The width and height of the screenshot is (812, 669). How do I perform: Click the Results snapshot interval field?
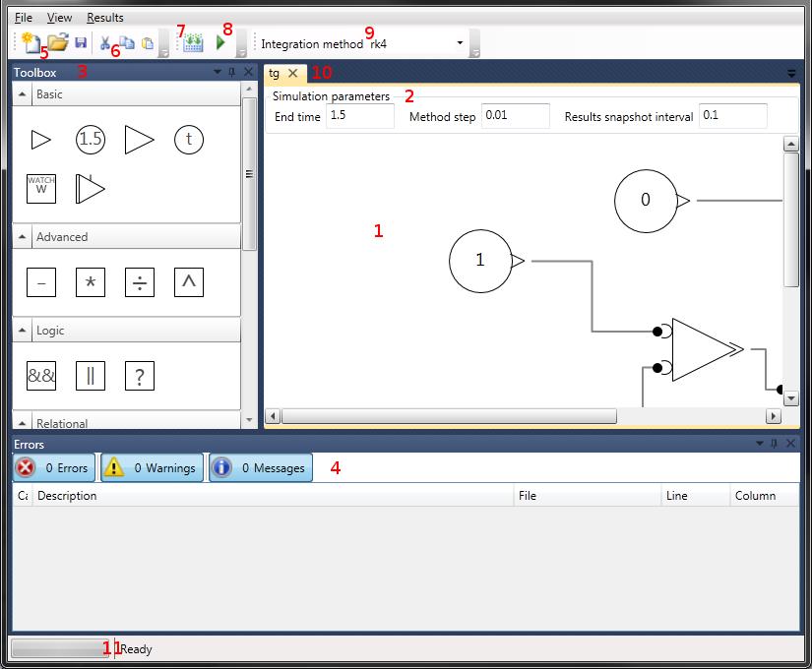732,115
